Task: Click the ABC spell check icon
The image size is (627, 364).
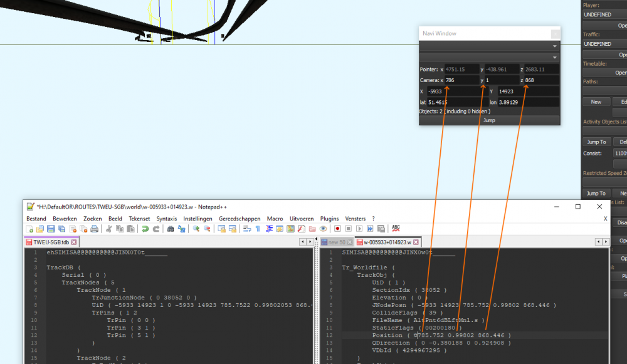Action: (x=396, y=229)
